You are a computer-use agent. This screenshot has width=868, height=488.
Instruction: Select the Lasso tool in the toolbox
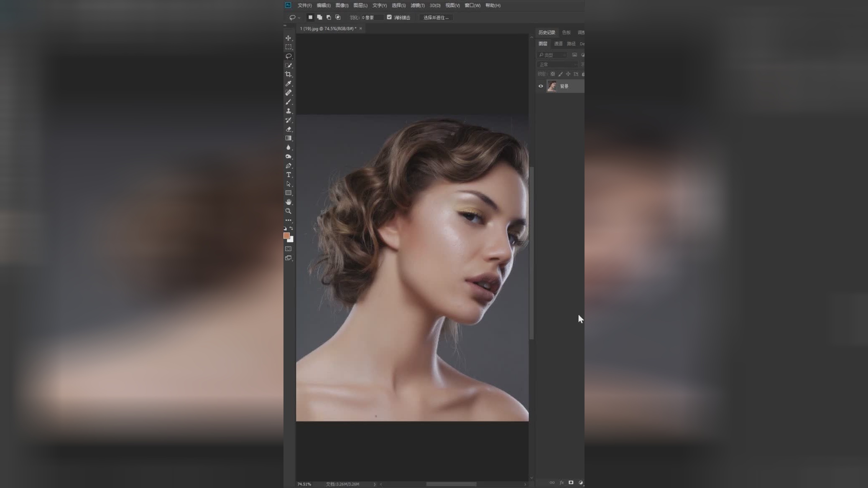coord(288,56)
